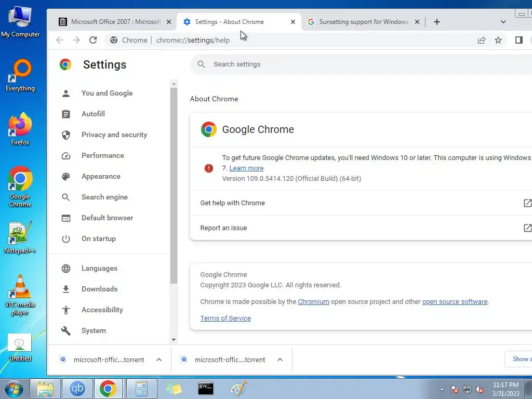Expand the tab search chevron
The image size is (532, 399).
(503, 22)
